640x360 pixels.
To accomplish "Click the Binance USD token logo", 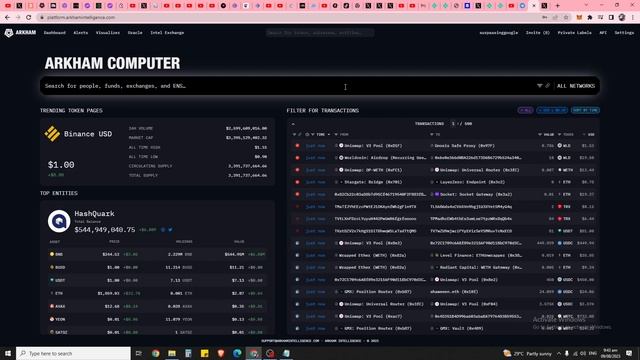I will tap(52, 133).
